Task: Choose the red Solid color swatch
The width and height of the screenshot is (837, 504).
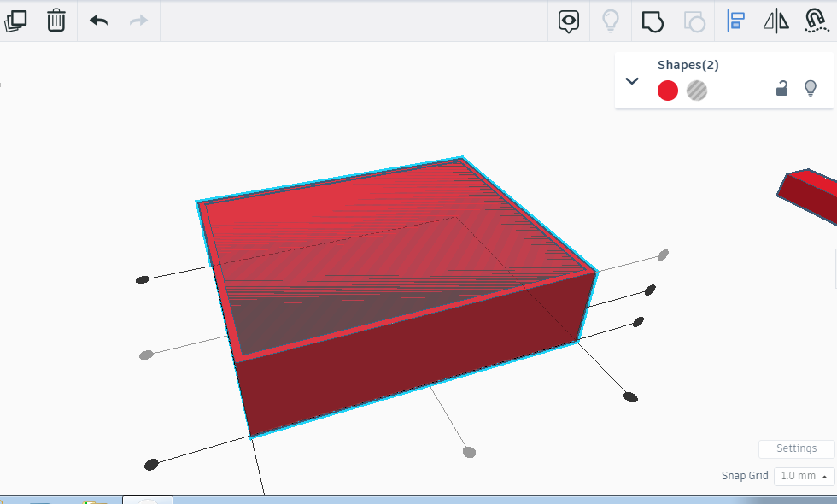Action: 668,91
